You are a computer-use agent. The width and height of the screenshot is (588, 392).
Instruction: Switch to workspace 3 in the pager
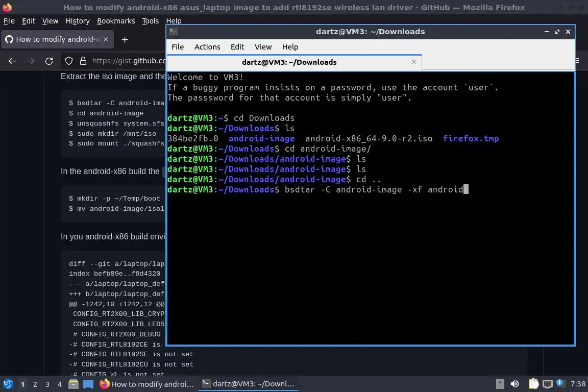[47, 384]
